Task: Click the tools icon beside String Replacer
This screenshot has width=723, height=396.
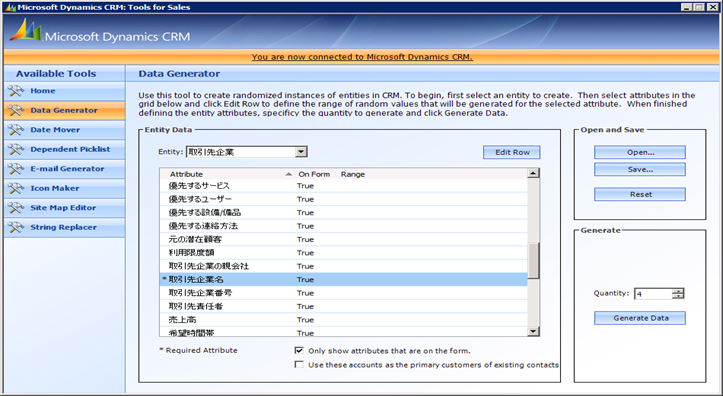Action: [x=16, y=227]
